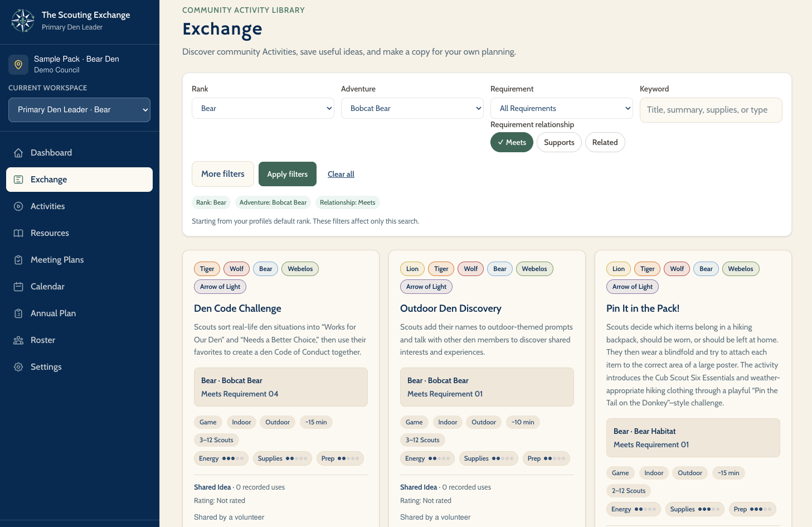
Task: Click the Resources book icon
Action: [18, 233]
